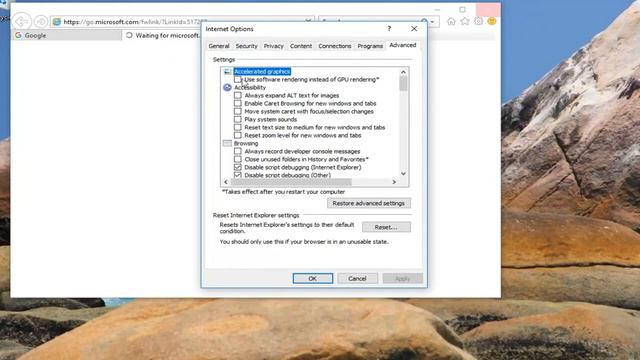Switch to the Connections tab

[335, 46]
